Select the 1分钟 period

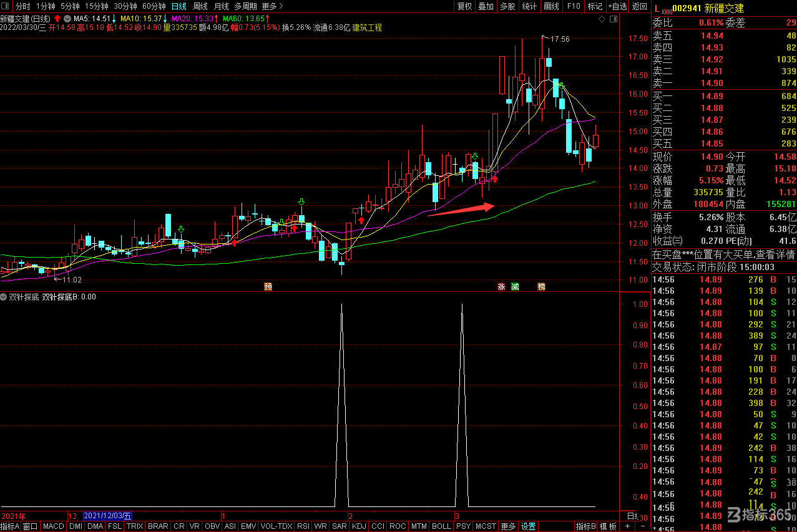[x=46, y=6]
